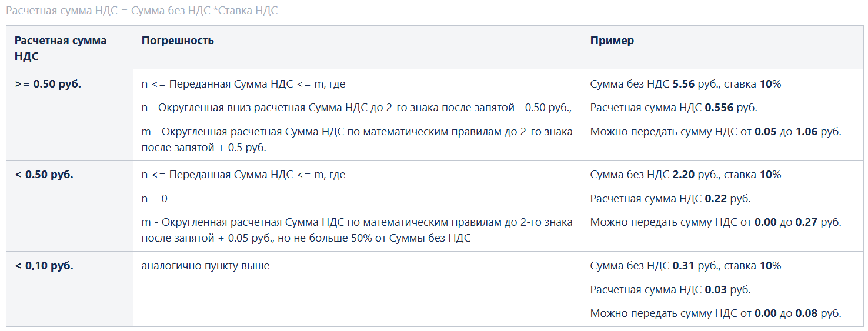Select the ">= 0.50 руб." row label
This screenshot has width=868, height=331.
click(48, 84)
